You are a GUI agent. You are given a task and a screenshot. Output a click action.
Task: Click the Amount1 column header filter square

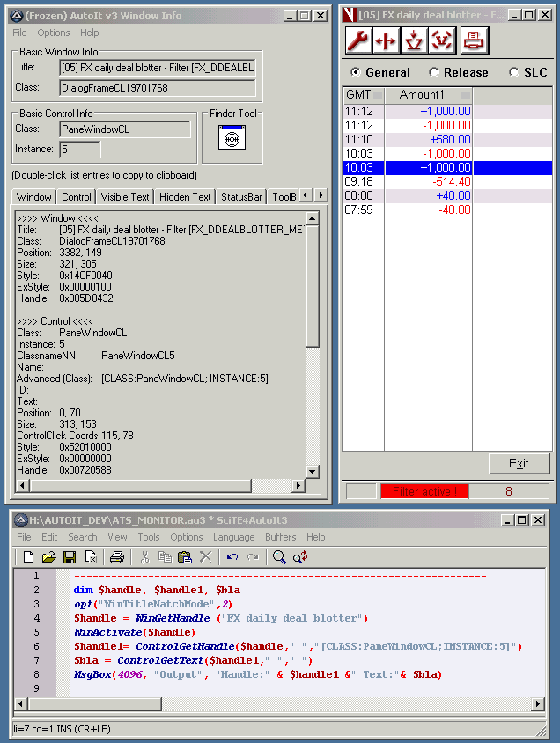pyautogui.click(x=466, y=95)
